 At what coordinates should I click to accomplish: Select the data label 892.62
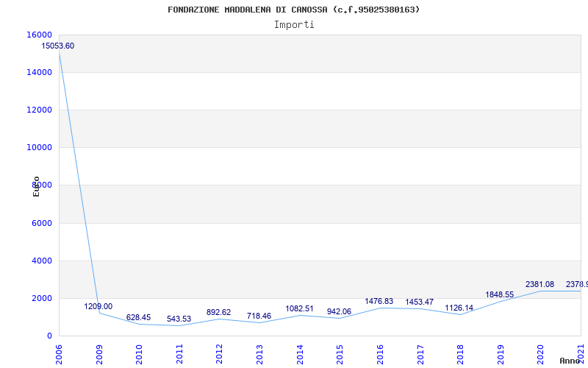(x=218, y=312)
